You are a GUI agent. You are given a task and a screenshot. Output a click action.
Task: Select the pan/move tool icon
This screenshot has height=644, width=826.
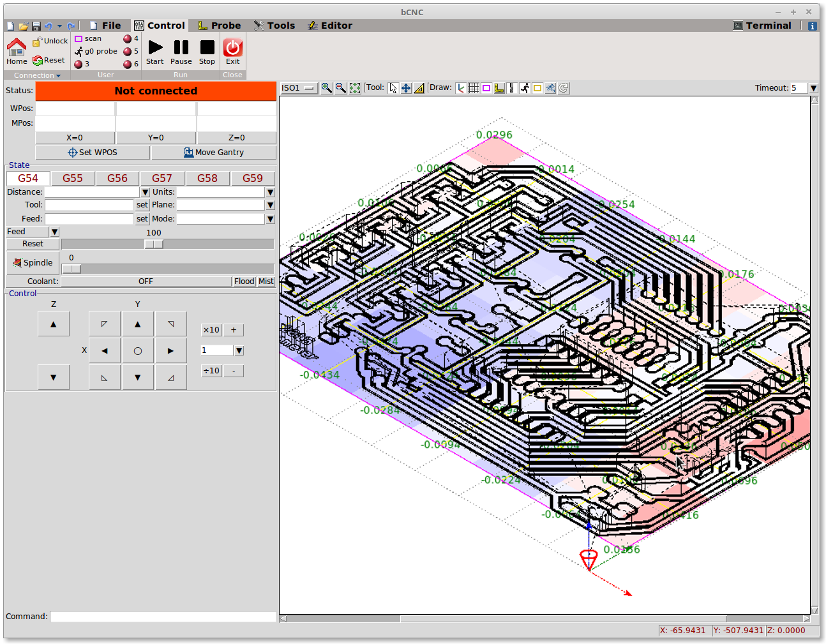tap(406, 88)
